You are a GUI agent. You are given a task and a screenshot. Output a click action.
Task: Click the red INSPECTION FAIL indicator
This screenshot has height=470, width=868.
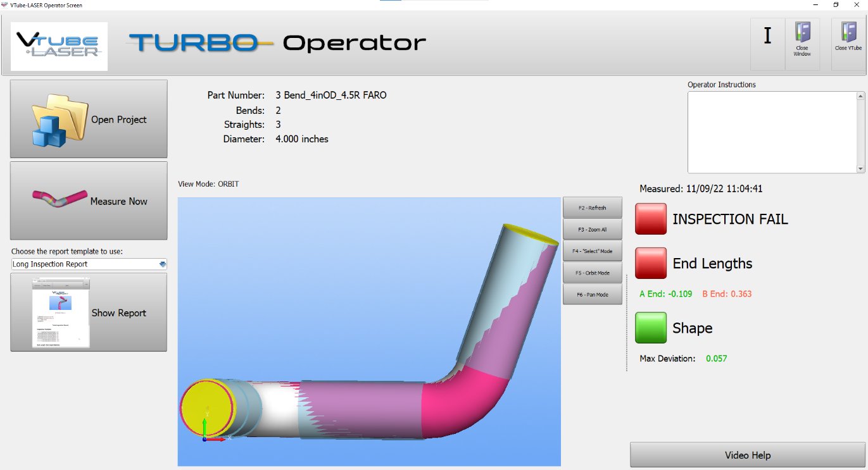pos(651,219)
